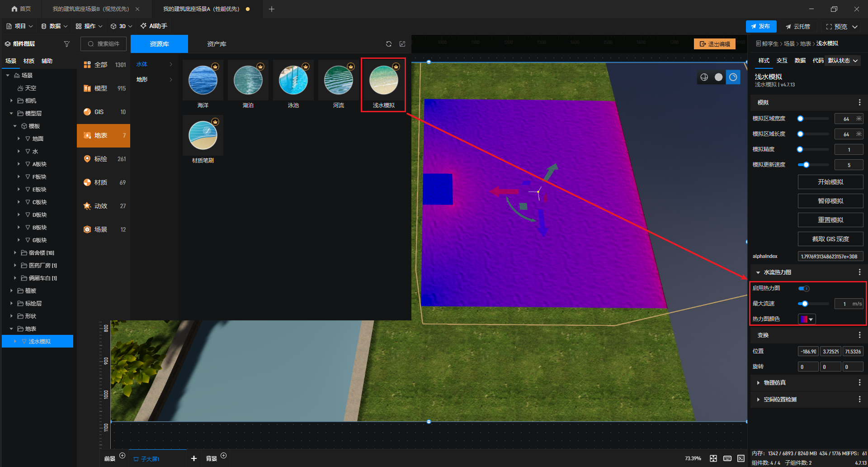Click the 发布 button
This screenshot has width=868, height=467.
point(761,27)
